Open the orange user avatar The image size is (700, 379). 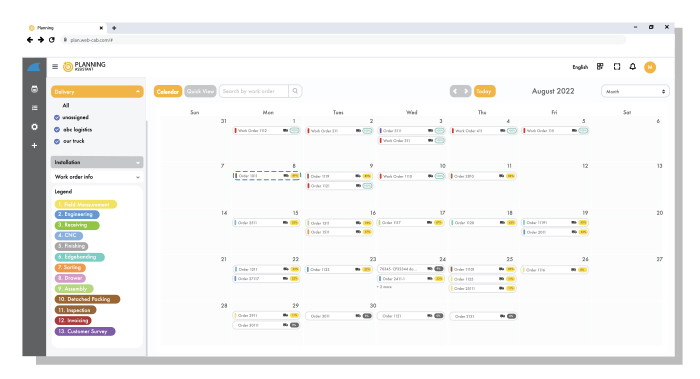650,67
